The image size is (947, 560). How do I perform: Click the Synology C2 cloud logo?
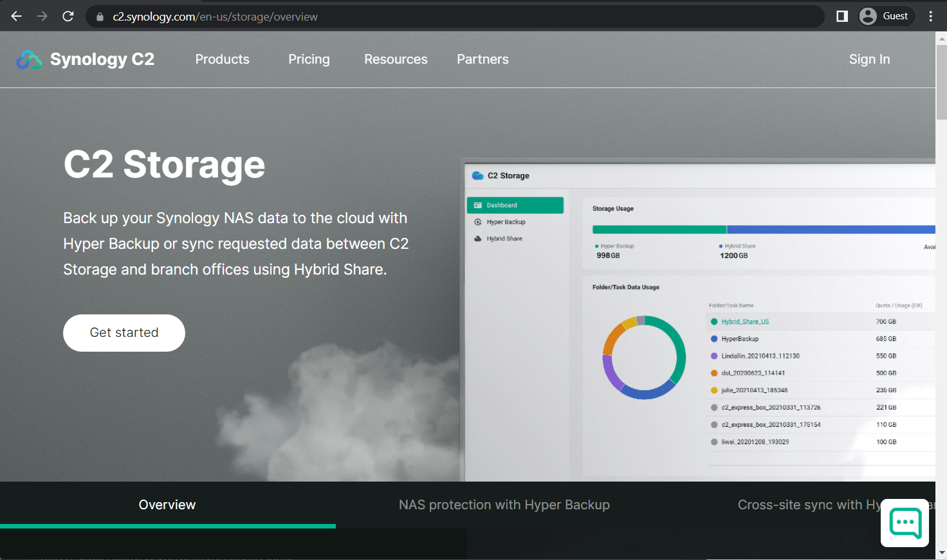pyautogui.click(x=28, y=59)
